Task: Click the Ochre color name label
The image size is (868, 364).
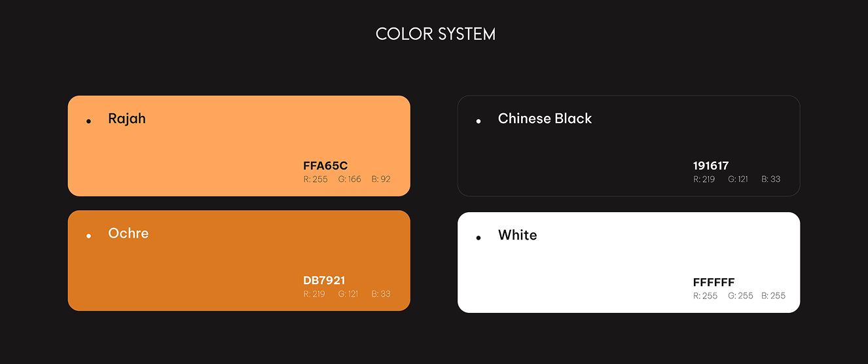Action: pos(128,233)
